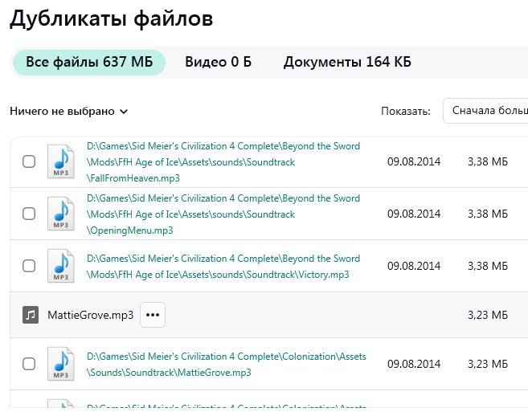Switch to 'Видео 0 Б' tab
The width and height of the screenshot is (528, 420).
(x=219, y=63)
